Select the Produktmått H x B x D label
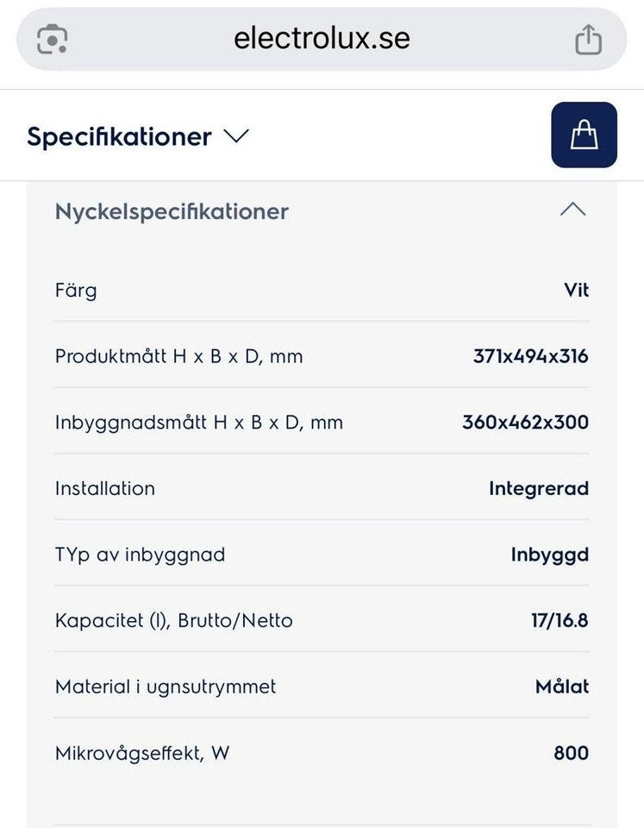The height and width of the screenshot is (828, 644). point(178,356)
